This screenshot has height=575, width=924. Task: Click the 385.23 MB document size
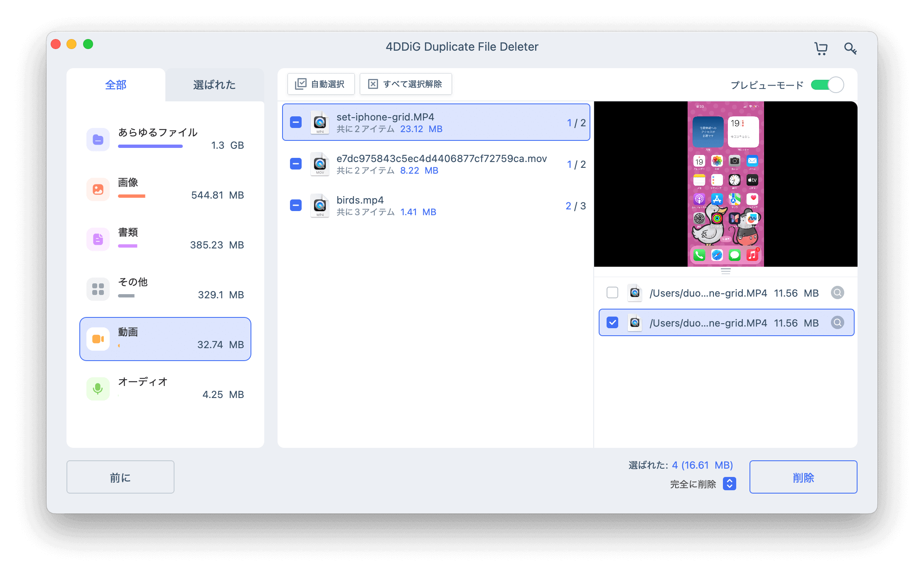coord(217,245)
